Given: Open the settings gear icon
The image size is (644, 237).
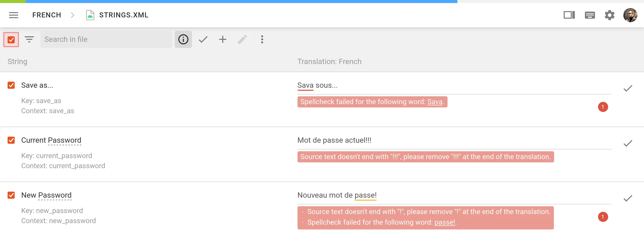Looking at the screenshot, I should coord(610,15).
